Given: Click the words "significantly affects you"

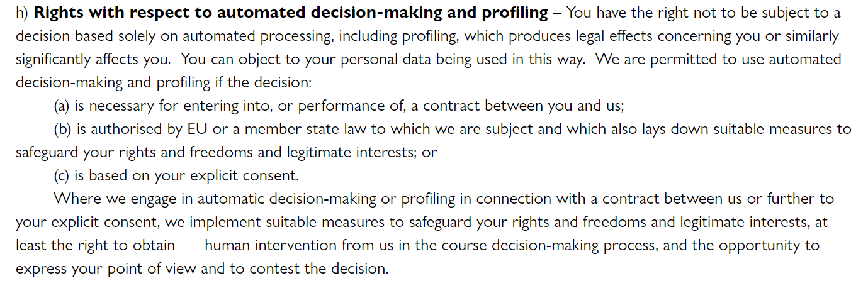Looking at the screenshot, I should pos(92,59).
